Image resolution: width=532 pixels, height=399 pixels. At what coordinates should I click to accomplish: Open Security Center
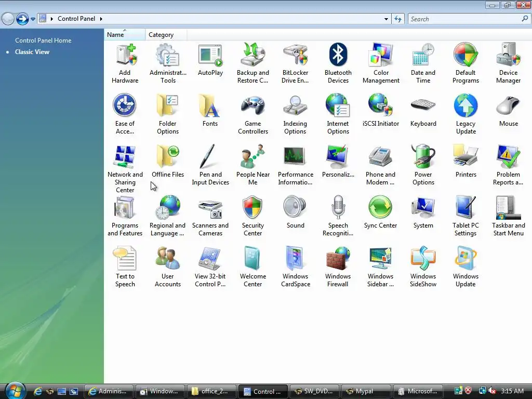tap(253, 216)
